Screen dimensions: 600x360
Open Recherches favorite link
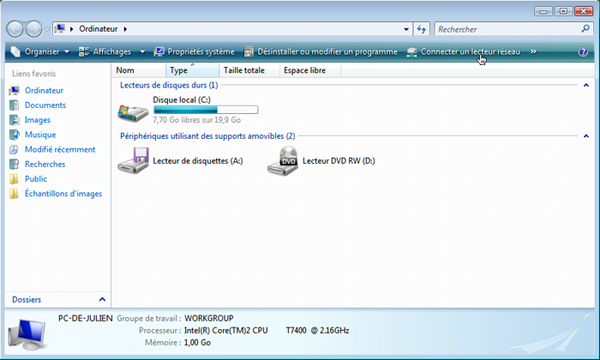pyautogui.click(x=45, y=164)
